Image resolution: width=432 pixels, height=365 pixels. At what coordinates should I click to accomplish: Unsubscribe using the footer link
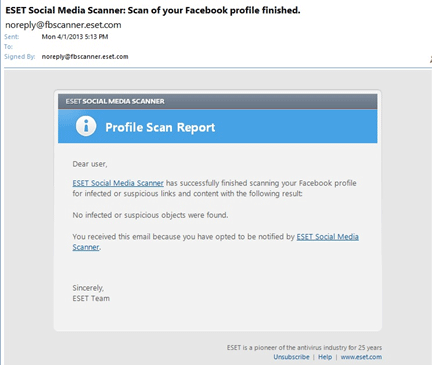tap(291, 357)
